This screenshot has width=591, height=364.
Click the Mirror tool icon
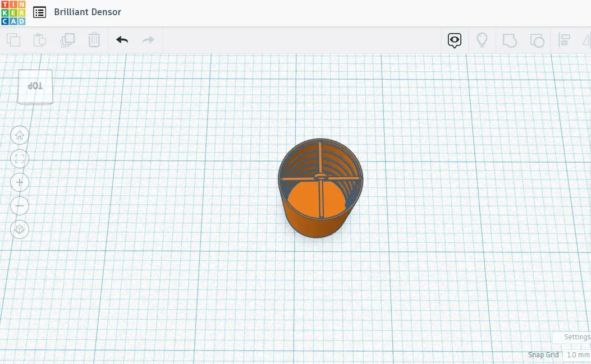pos(587,40)
